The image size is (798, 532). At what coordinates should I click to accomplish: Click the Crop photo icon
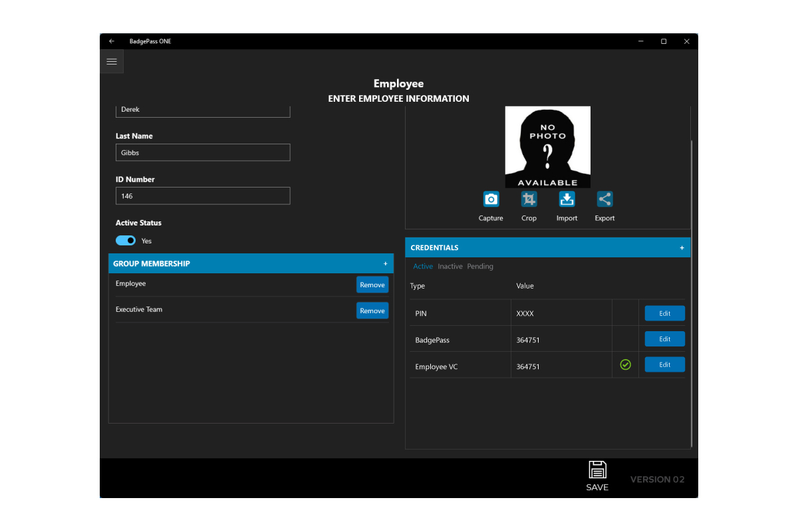click(529, 199)
